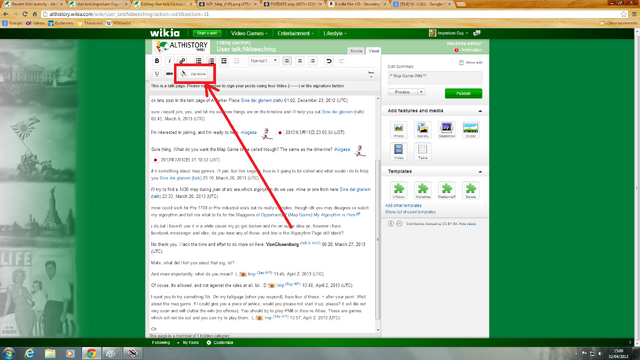Image resolution: width=640 pixels, height=360 pixels.
Task: Switch to the Recent Wiki Activity browser tab
Action: [x=33, y=4]
